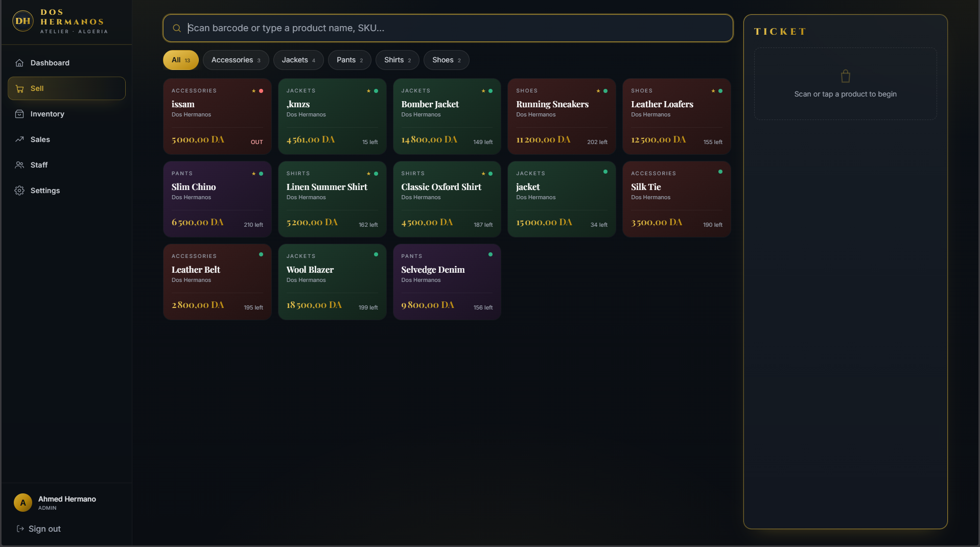This screenshot has height=547, width=980.
Task: Click the Sign out arrow icon
Action: (x=20, y=529)
